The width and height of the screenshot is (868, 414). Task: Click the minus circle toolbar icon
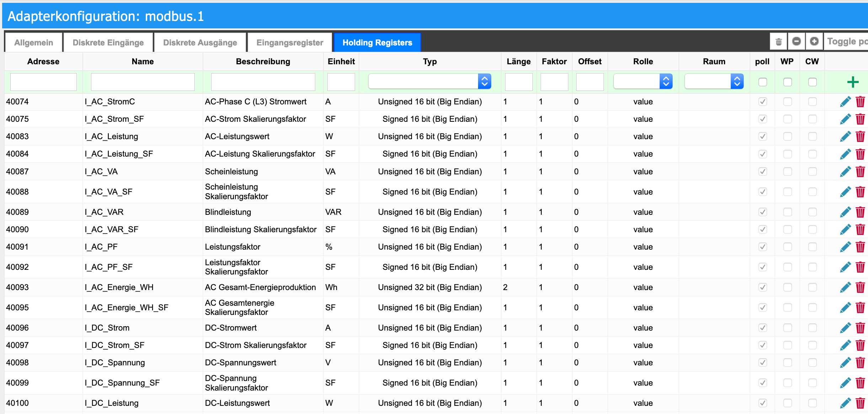pos(797,42)
